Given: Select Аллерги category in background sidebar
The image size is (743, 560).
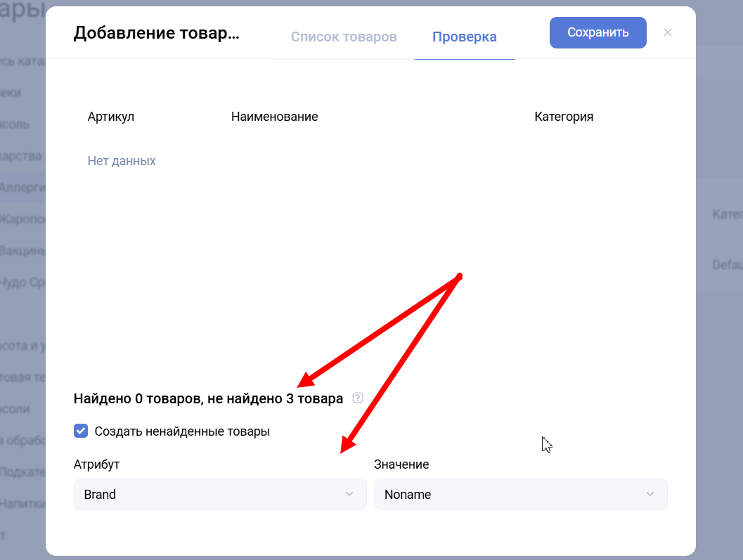Looking at the screenshot, I should tap(22, 188).
